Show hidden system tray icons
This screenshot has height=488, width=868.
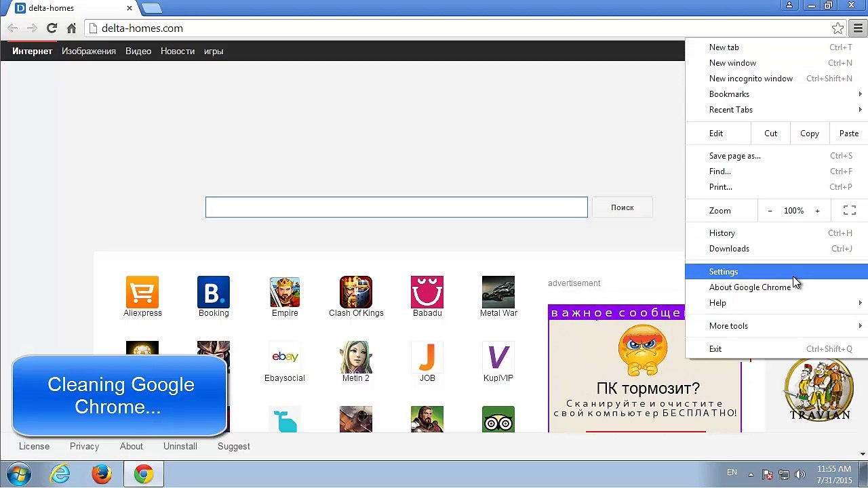click(751, 474)
